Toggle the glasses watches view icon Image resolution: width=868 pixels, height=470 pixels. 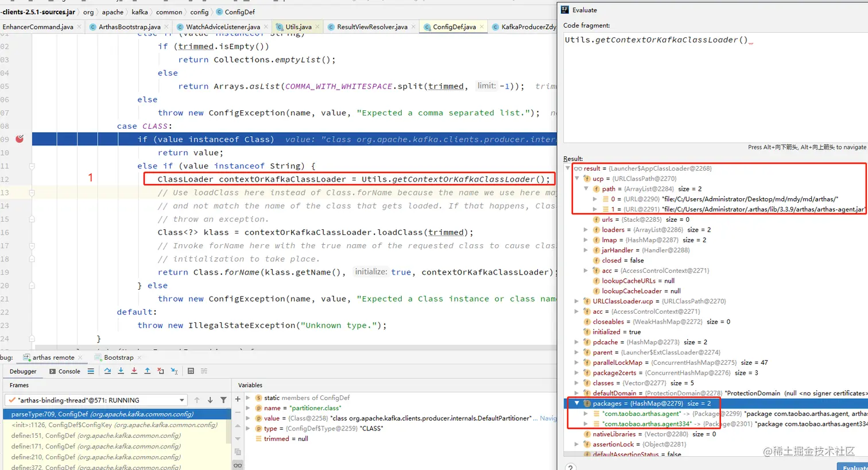coord(238,465)
